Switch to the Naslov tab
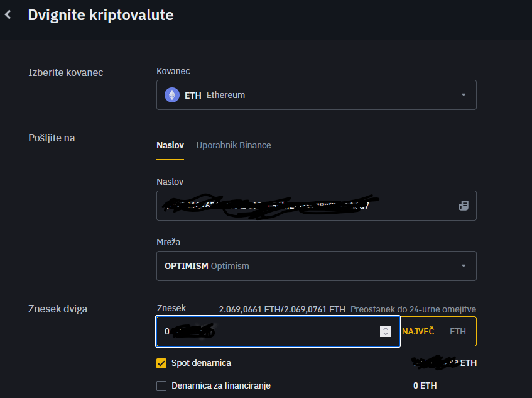532x398 pixels. coord(170,145)
